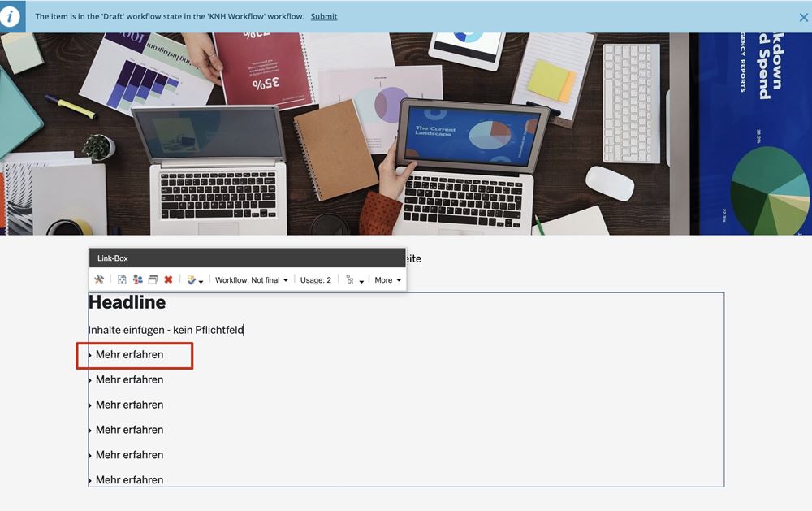Screen dimensions: 812x511
Task: Click the wrench and screwdriver tools icon
Action: click(99, 280)
